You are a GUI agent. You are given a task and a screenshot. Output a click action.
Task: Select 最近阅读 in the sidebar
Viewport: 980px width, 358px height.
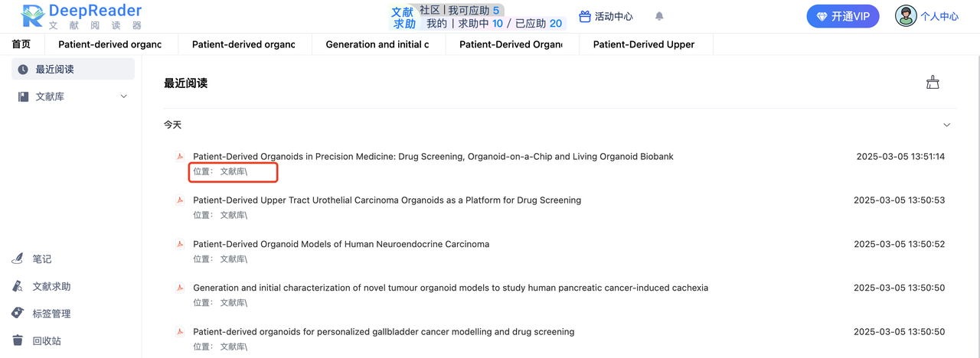pyautogui.click(x=55, y=70)
